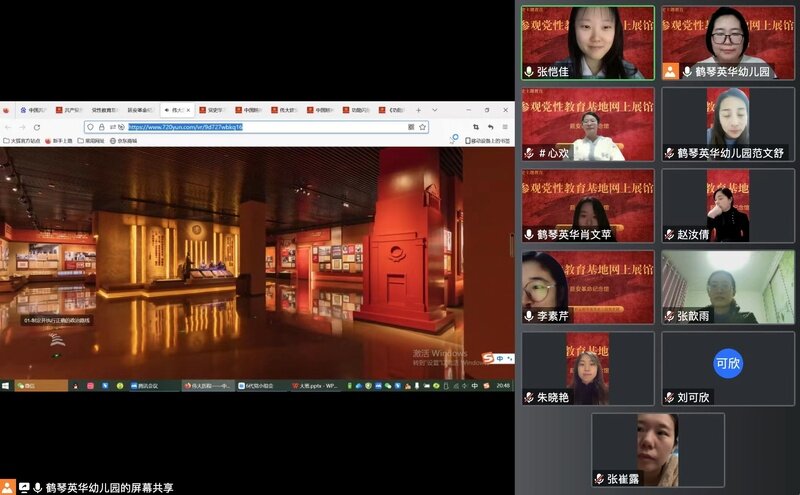Open 微信 from the taskbar

tap(41, 386)
